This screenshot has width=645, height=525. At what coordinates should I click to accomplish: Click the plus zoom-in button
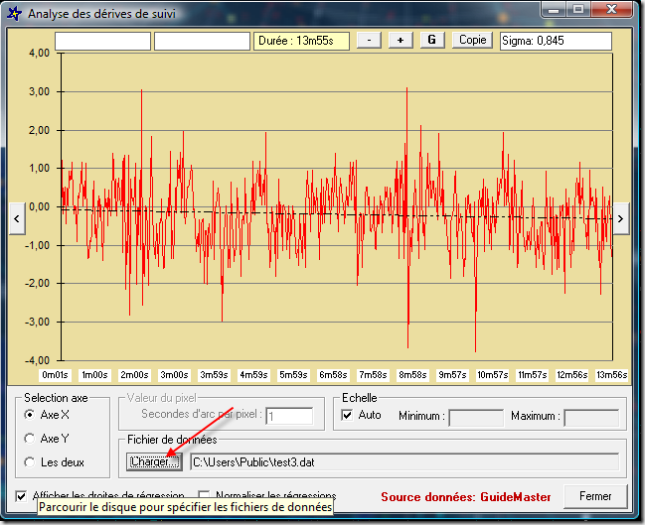coord(400,40)
